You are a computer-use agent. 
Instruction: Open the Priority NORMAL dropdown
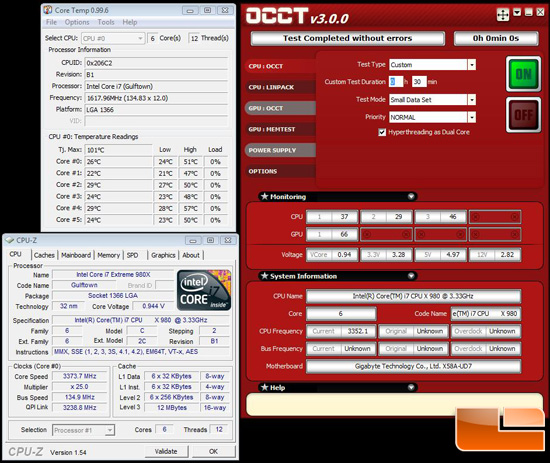coord(472,117)
